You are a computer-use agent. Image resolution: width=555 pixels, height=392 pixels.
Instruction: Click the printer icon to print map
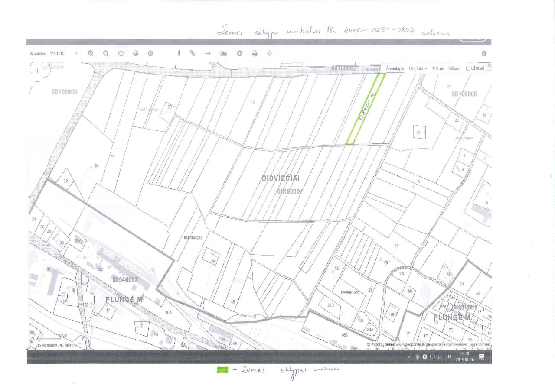coord(255,53)
